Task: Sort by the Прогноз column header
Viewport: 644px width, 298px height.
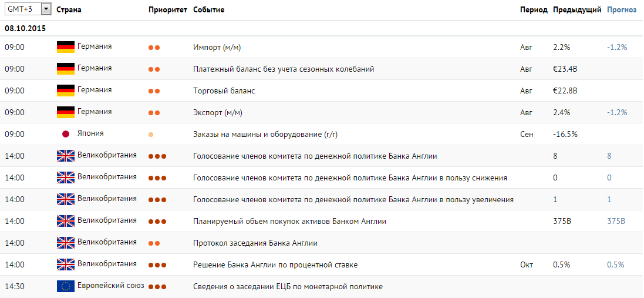Action: (x=622, y=9)
